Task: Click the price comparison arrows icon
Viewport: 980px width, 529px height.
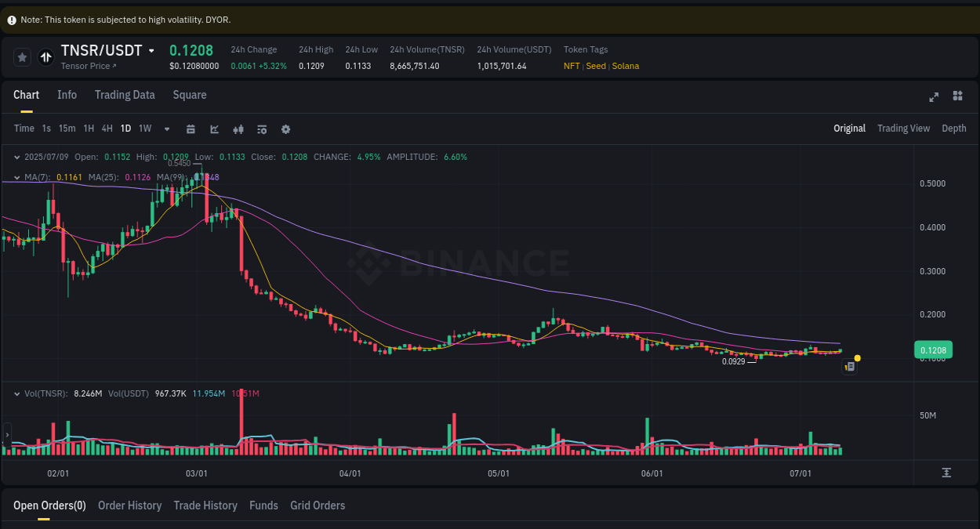Action: click(45, 56)
